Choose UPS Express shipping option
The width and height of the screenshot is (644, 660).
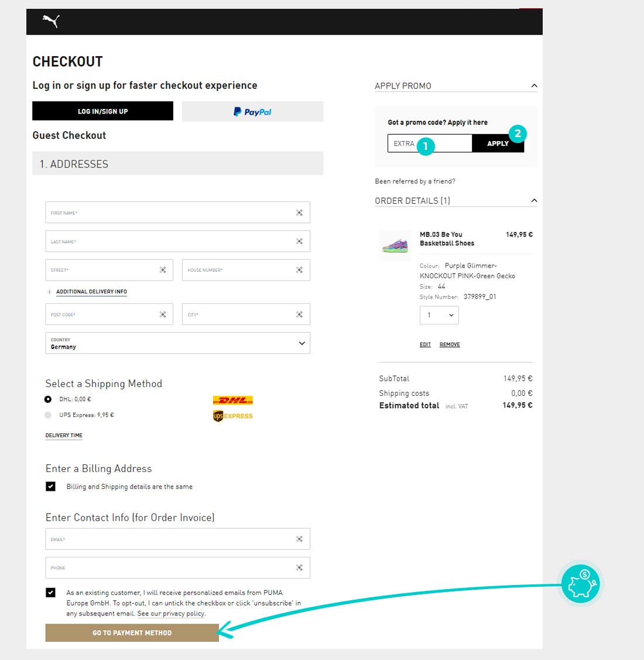click(48, 415)
